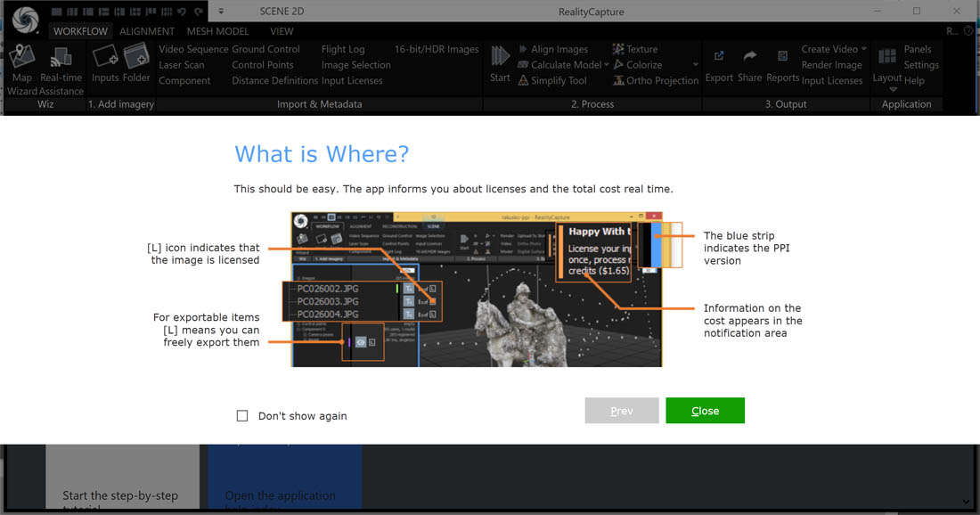980x515 pixels.
Task: Click the Redo arrow in quick access bar
Action: [x=198, y=12]
